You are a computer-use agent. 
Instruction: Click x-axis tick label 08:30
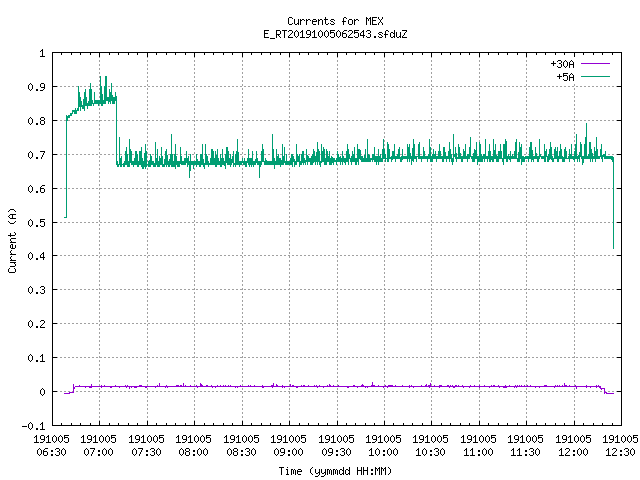coord(241,452)
